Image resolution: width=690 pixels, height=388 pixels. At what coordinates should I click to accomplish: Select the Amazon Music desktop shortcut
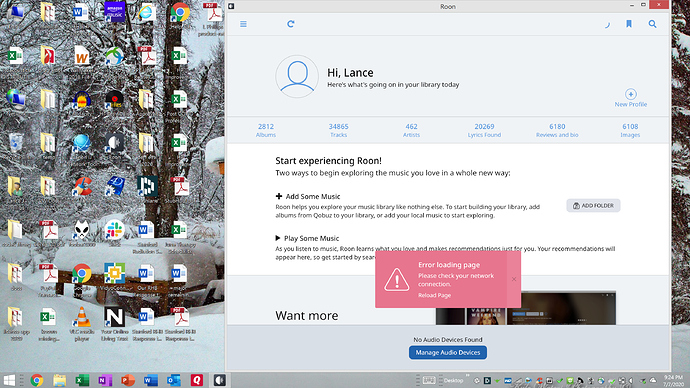tap(114, 12)
